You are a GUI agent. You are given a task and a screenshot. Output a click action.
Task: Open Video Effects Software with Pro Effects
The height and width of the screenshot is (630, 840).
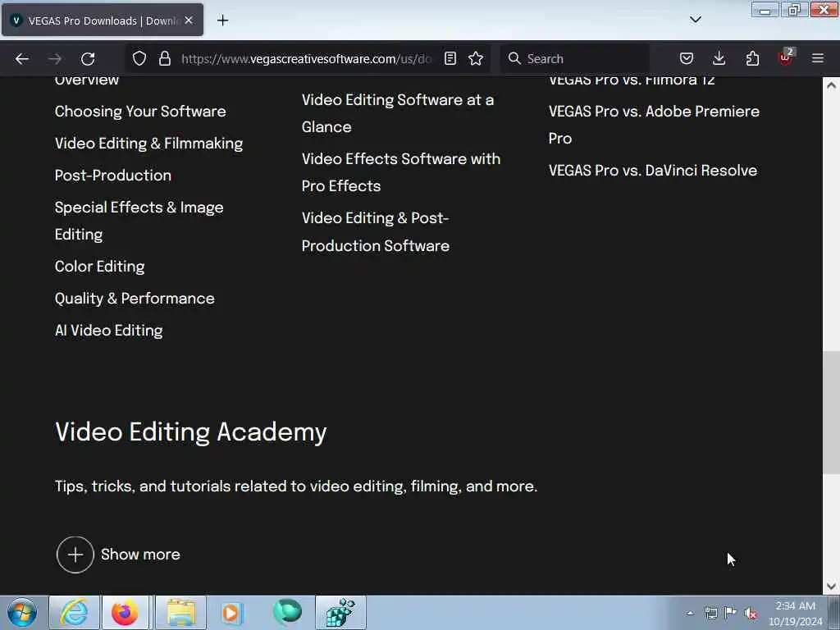[400, 172]
